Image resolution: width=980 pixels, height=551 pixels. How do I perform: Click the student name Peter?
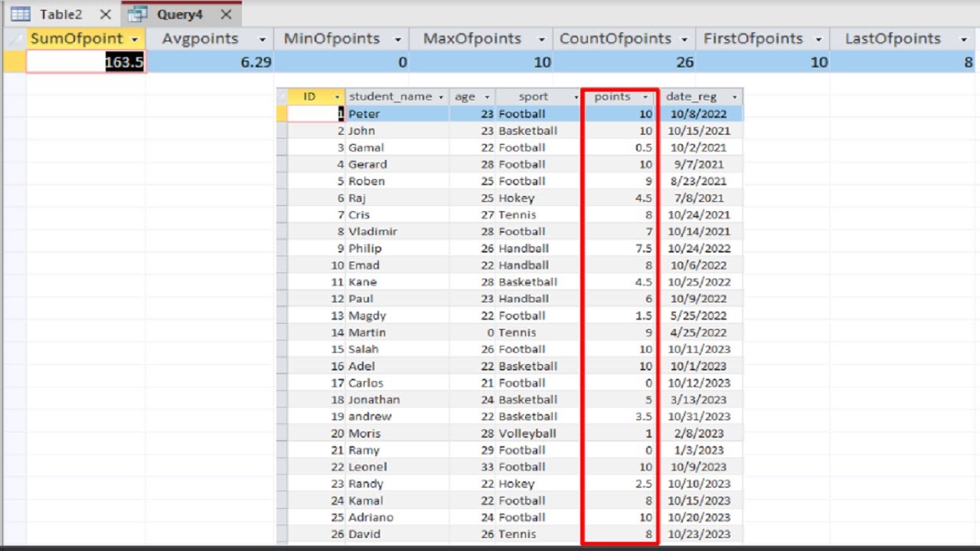(364, 114)
